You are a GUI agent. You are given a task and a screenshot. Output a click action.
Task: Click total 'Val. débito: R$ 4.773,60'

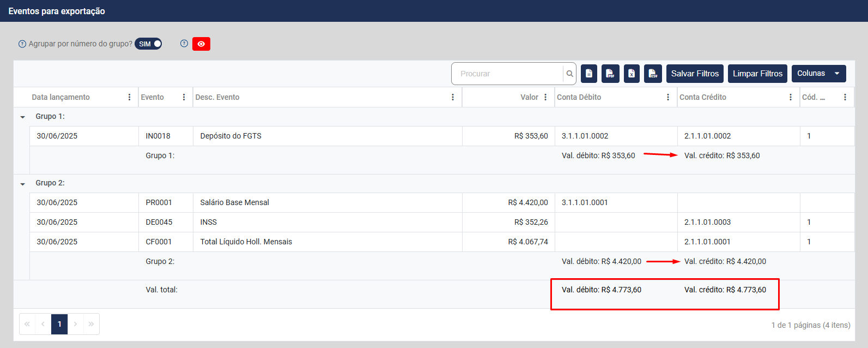(602, 290)
